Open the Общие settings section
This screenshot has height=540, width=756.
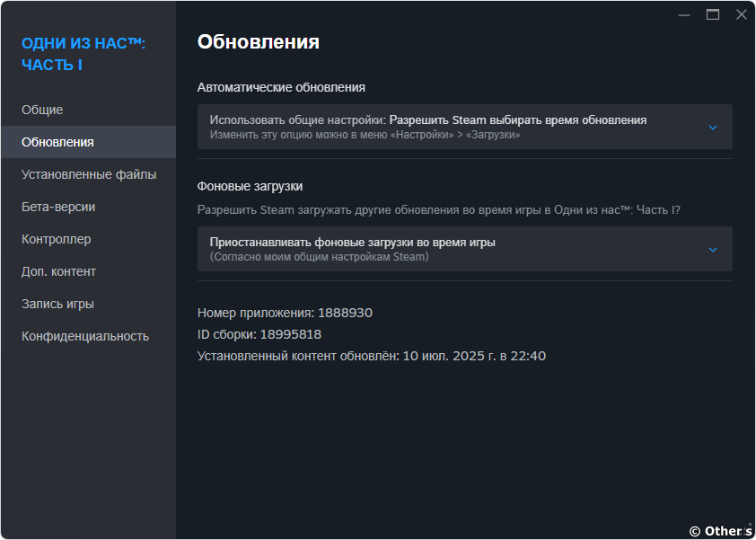pos(88,110)
